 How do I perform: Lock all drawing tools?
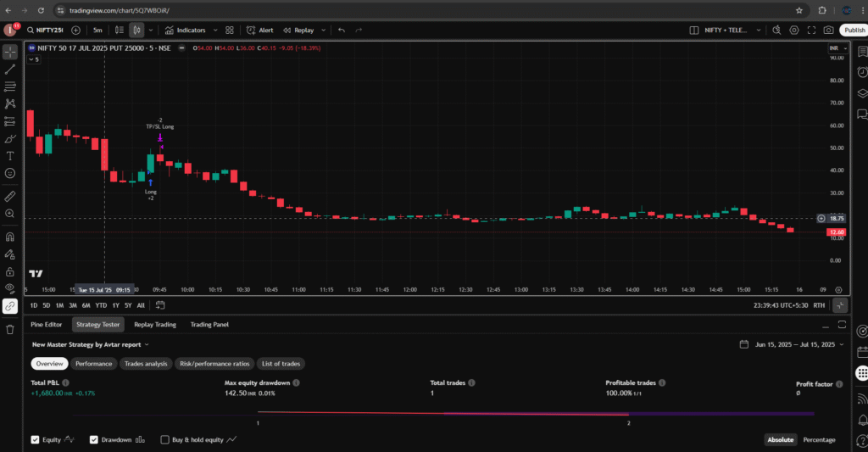pos(10,271)
